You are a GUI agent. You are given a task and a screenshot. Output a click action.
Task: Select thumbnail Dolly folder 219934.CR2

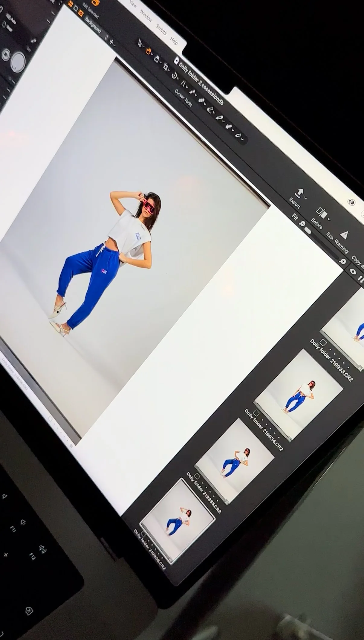[x=299, y=395]
